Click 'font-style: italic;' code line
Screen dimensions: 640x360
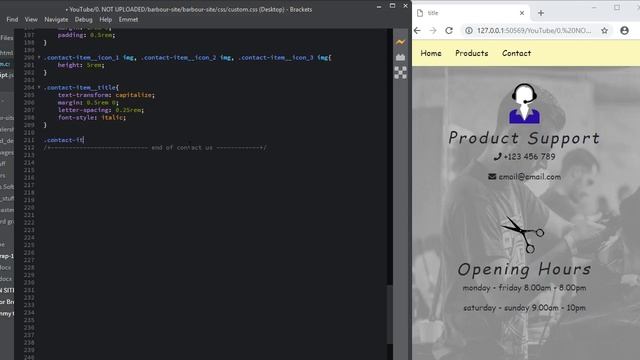coord(92,118)
